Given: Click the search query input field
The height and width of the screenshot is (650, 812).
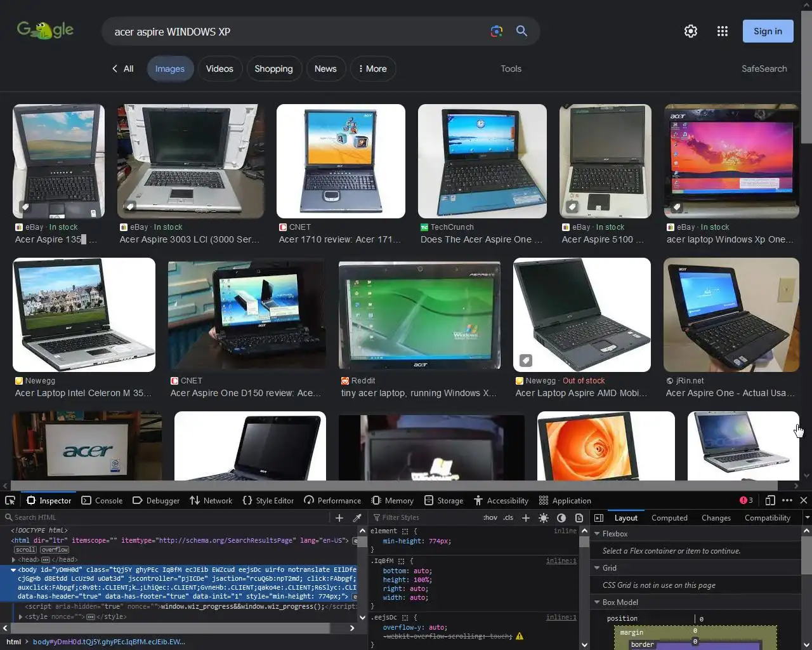Looking at the screenshot, I should pos(295,32).
